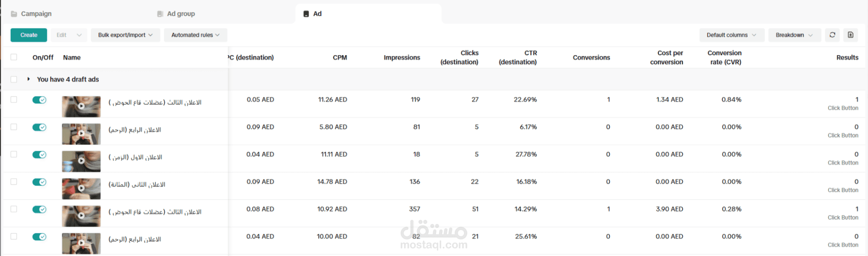Select the checkbox for the 136-impressions ad

[14, 182]
